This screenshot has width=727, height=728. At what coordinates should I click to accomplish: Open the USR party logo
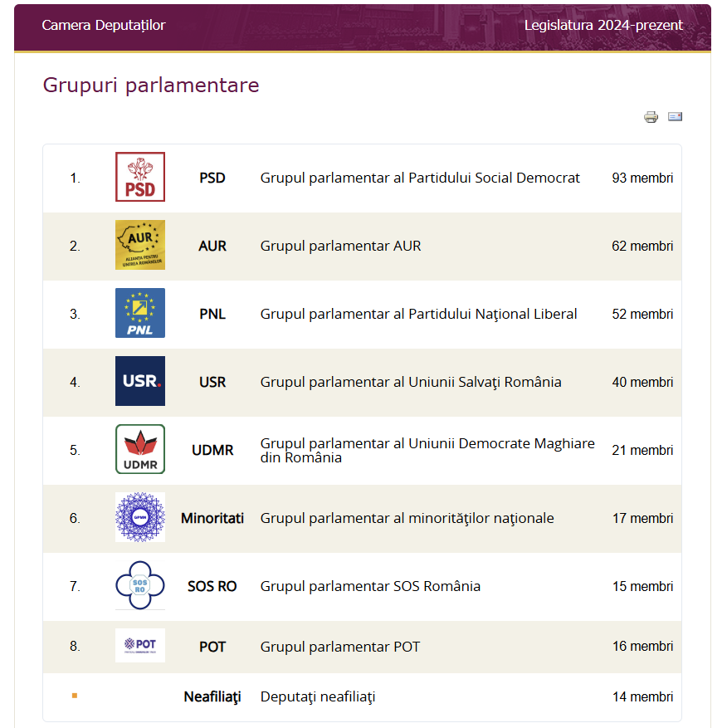(140, 381)
